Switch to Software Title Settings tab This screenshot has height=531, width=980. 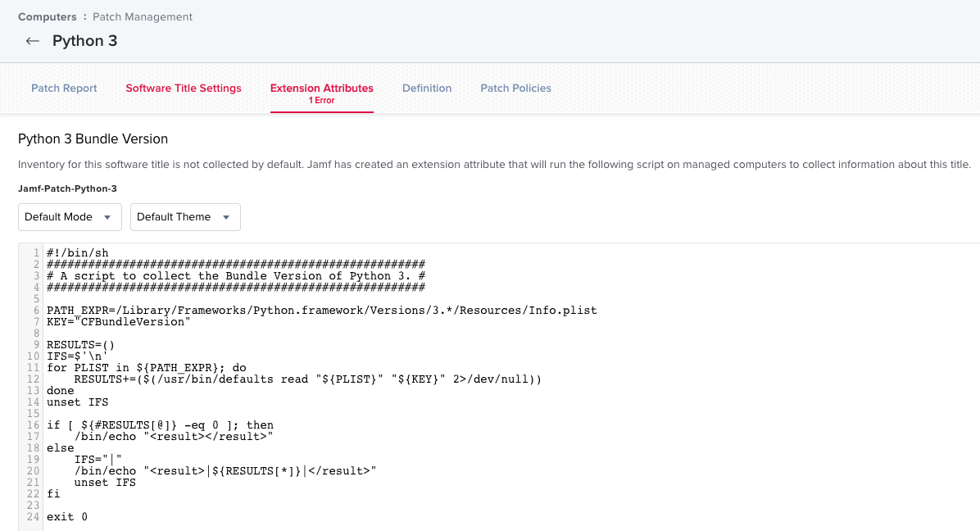(x=183, y=88)
